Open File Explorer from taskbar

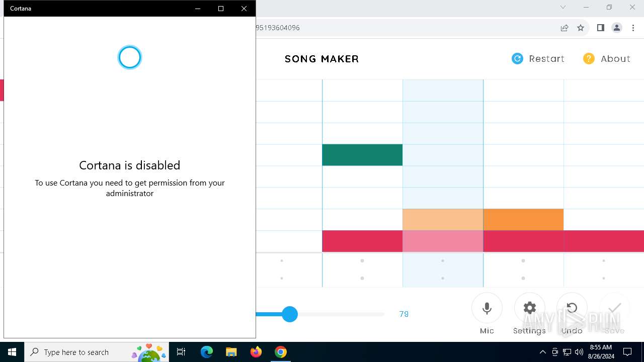click(x=231, y=352)
